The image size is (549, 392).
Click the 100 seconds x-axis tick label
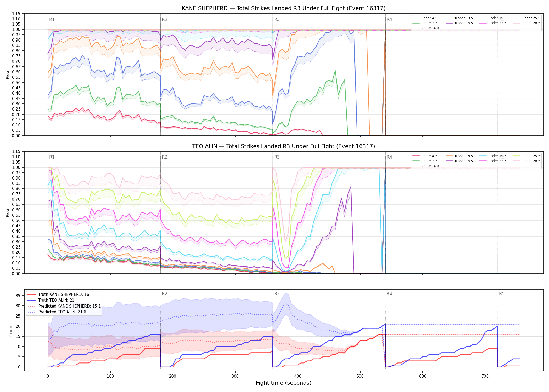click(x=110, y=376)
